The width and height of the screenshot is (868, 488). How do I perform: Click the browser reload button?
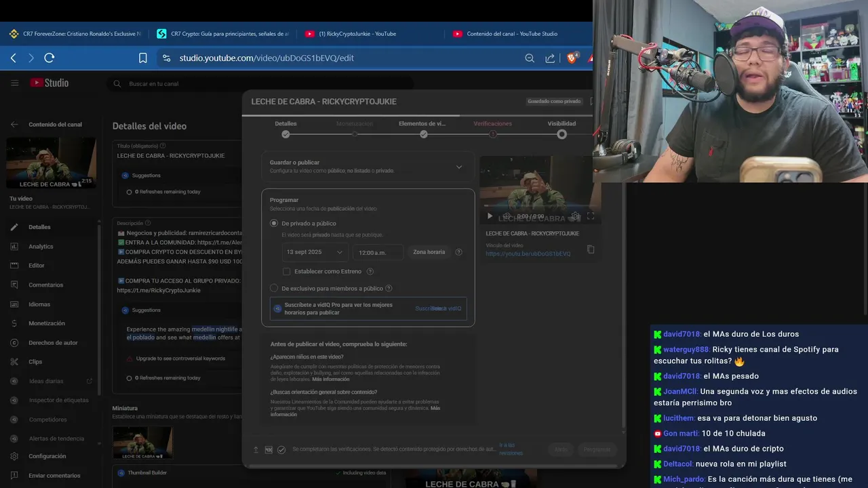[x=49, y=58]
